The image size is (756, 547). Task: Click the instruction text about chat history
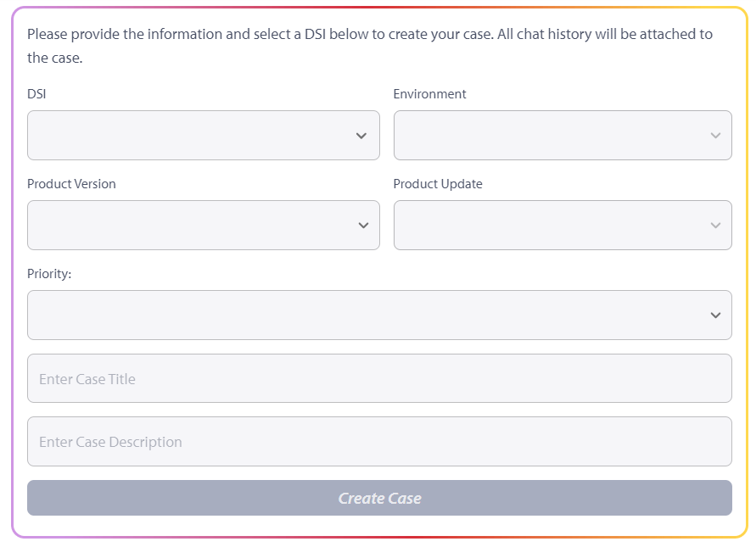(x=594, y=36)
